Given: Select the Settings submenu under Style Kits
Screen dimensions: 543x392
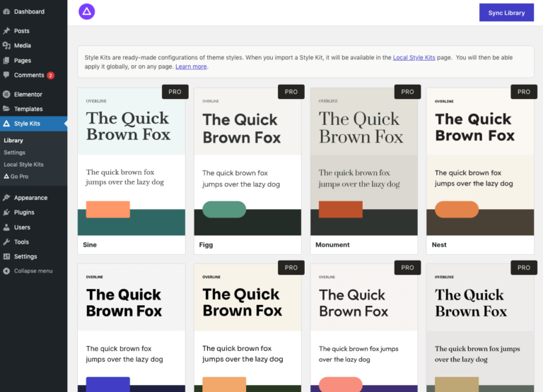Looking at the screenshot, I should [x=14, y=153].
